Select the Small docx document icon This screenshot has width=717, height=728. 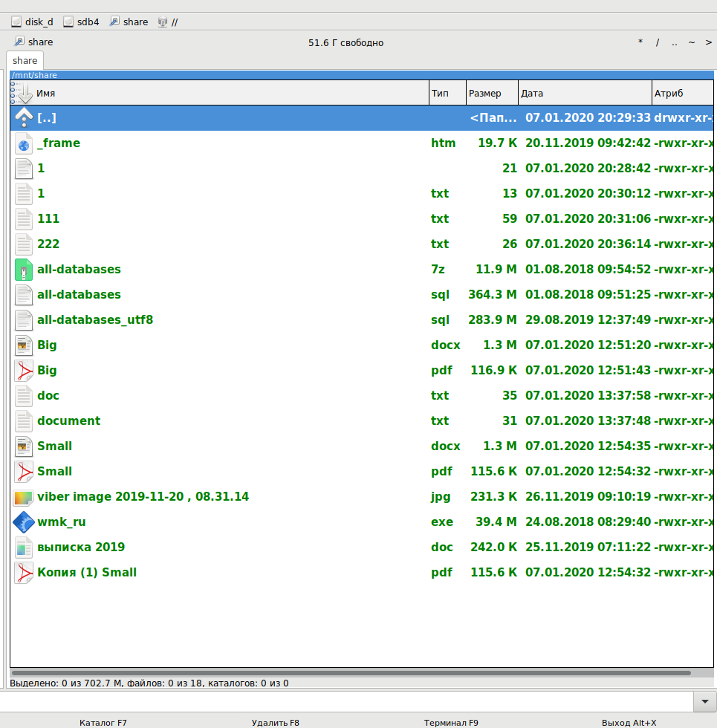[x=25, y=446]
